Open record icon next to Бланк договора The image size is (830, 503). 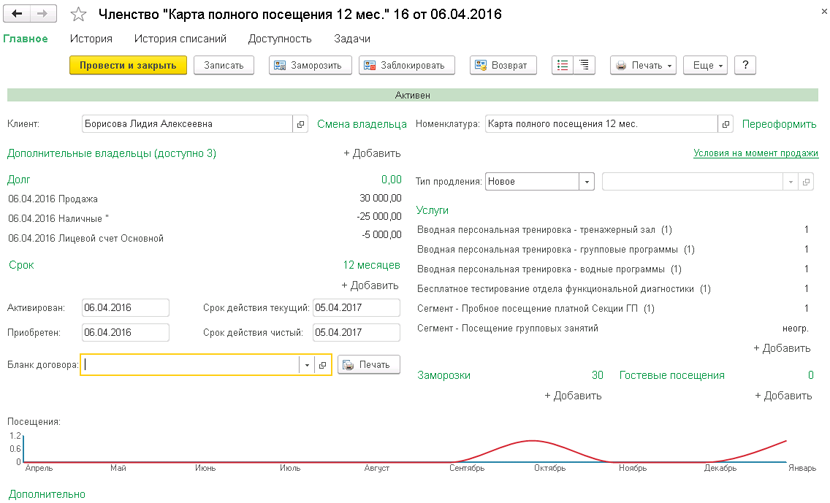322,365
